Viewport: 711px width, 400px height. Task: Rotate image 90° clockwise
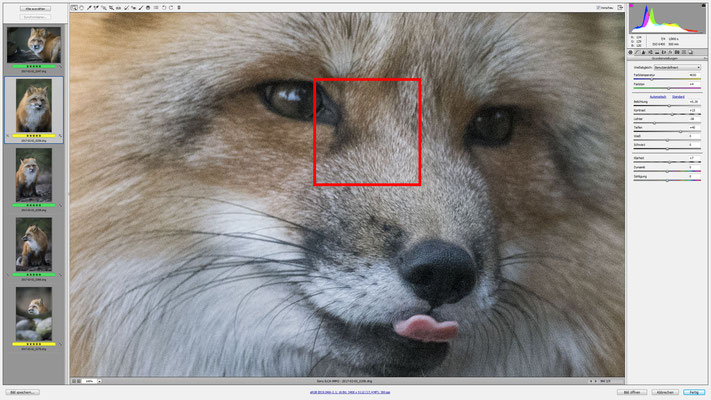pos(171,8)
